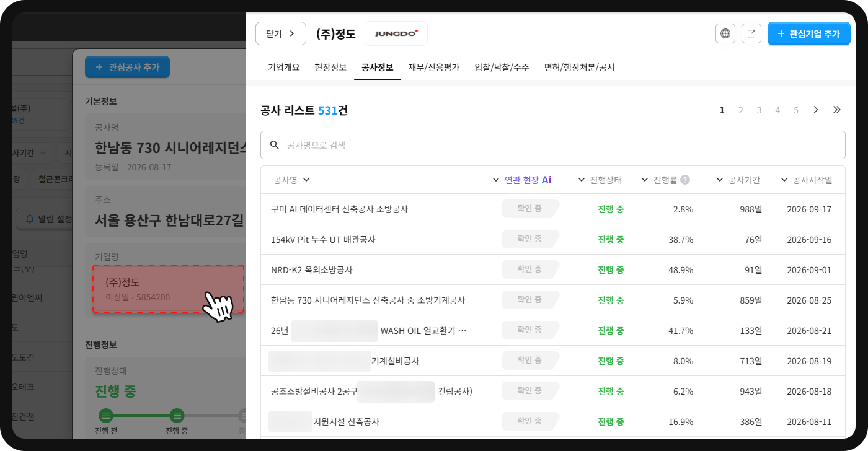This screenshot has width=868, height=451.
Task: Open 한남동 730 시니어레지던스 소방기계공사 row
Action: pos(553,300)
